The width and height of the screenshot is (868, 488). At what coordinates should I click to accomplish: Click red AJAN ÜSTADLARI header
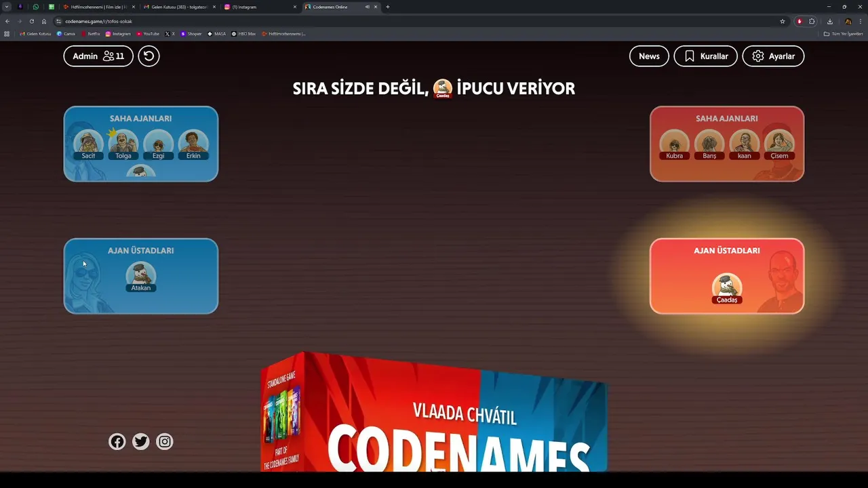tap(727, 251)
